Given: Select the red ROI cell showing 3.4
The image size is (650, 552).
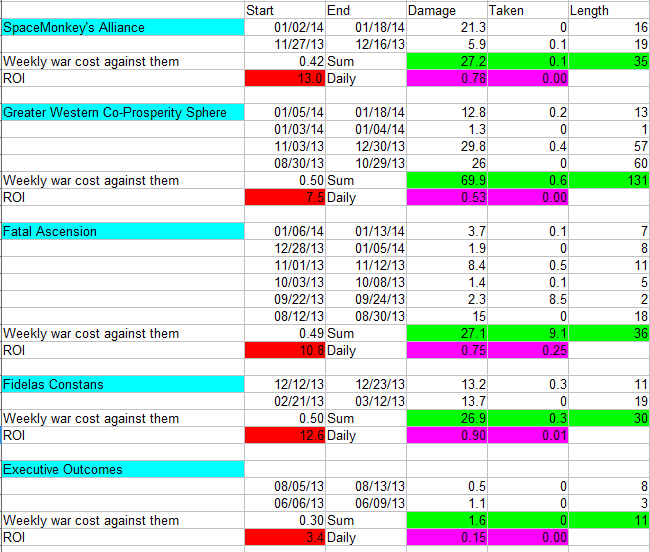Looking at the screenshot, I should click(x=285, y=537).
